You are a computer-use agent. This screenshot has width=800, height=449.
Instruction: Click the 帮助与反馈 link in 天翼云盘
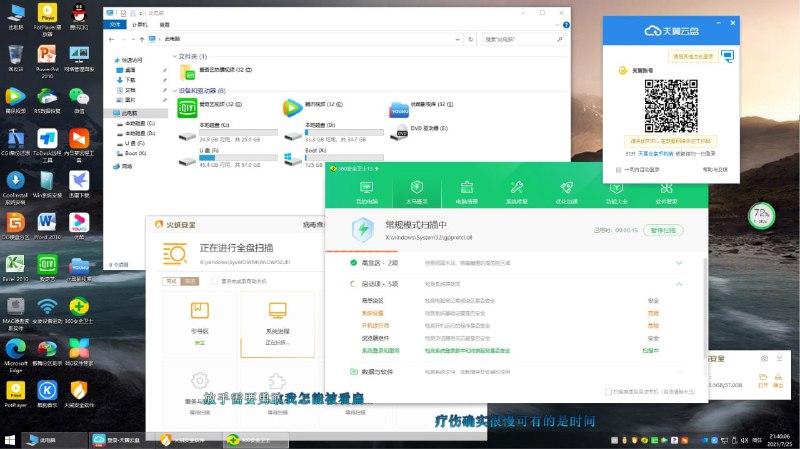tap(715, 169)
